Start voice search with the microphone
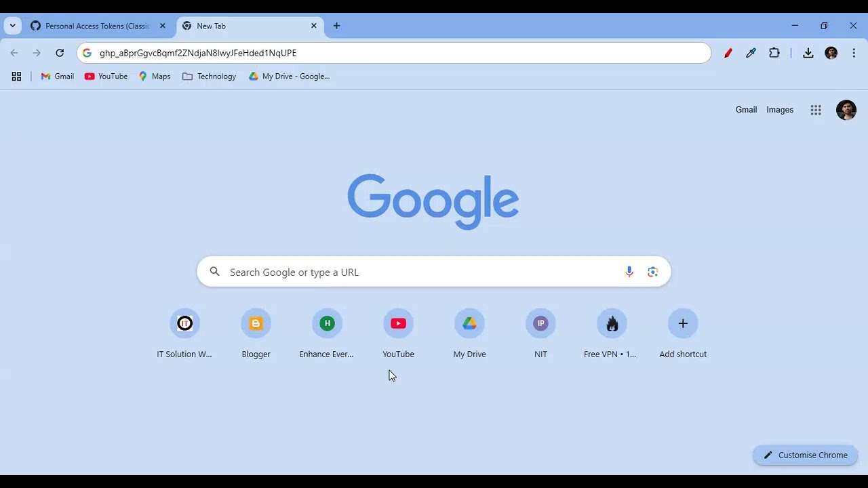 pos(629,272)
